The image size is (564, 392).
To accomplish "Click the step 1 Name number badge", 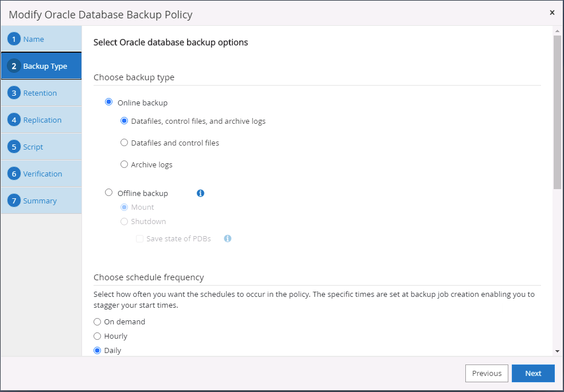I will (x=14, y=39).
